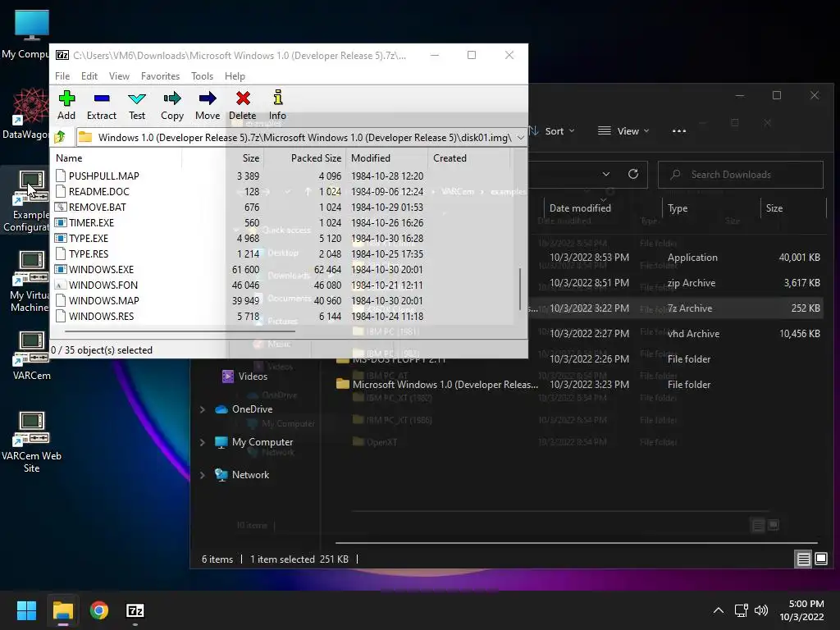Refresh the Explorer Downloads folder
Viewport: 840px width, 630px height.
[633, 174]
